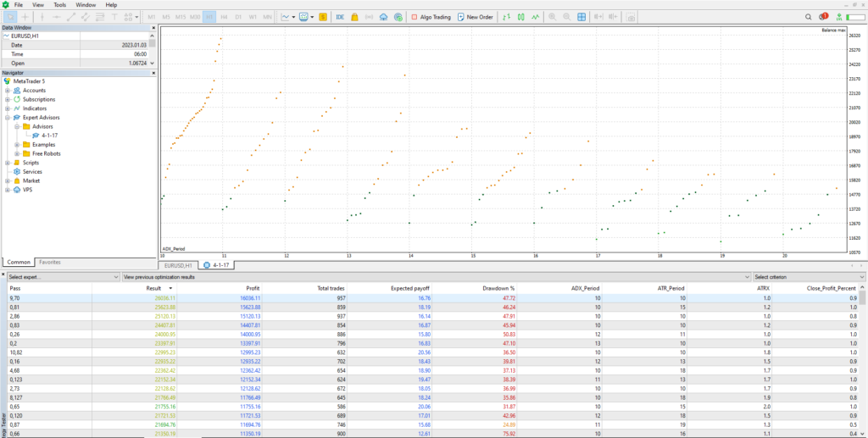Toggle the M15 timeframe button

pyautogui.click(x=181, y=16)
